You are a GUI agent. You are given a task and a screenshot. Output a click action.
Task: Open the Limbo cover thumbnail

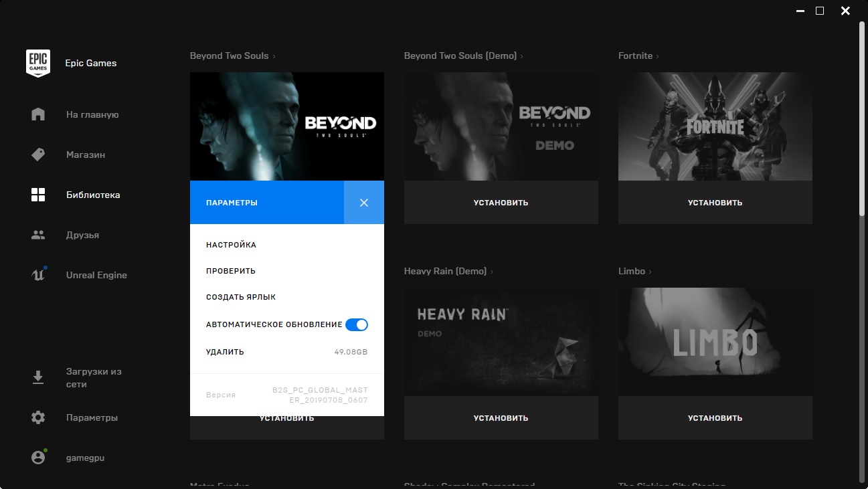coord(715,342)
